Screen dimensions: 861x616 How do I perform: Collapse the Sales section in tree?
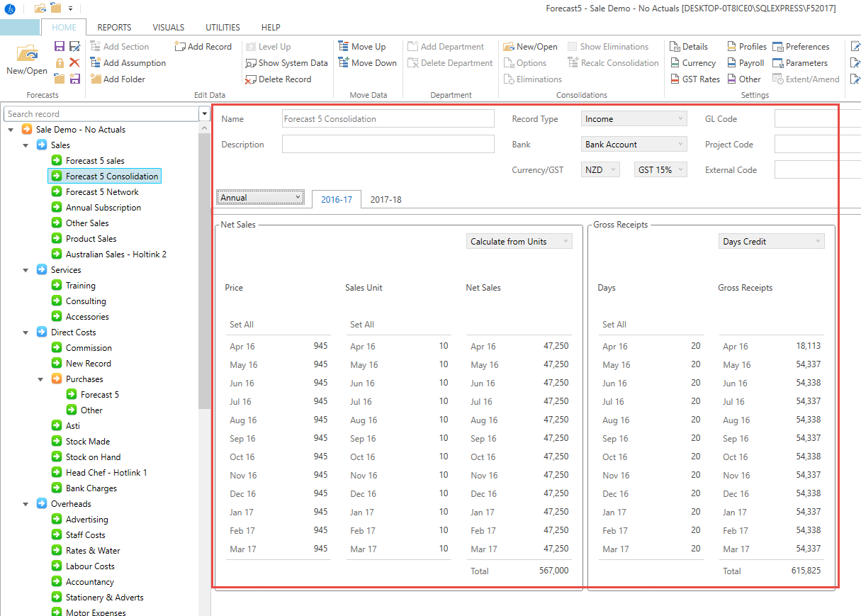(x=26, y=145)
